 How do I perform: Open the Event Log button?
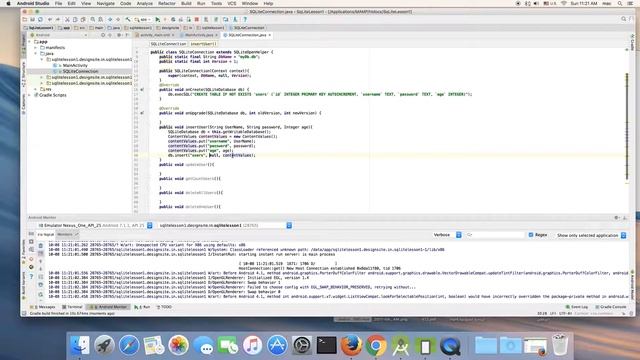pos(577,307)
